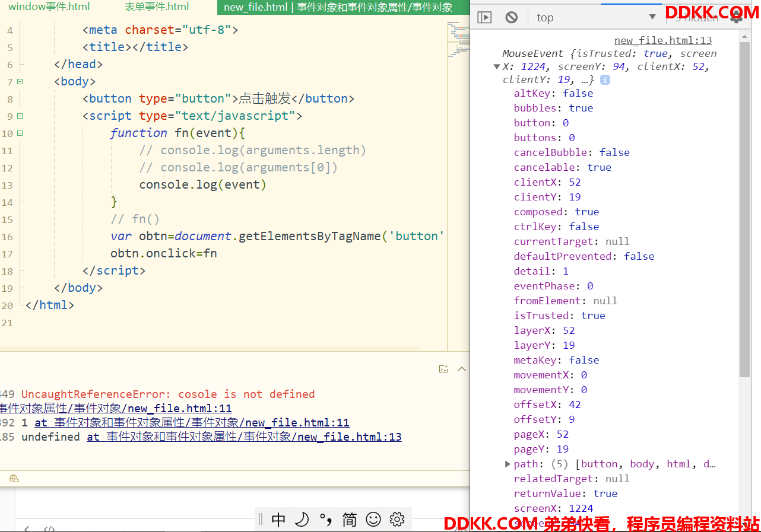Viewport: 761px width, 532px height.
Task: Open link after '1' to new_file.html:11
Action: click(192, 422)
